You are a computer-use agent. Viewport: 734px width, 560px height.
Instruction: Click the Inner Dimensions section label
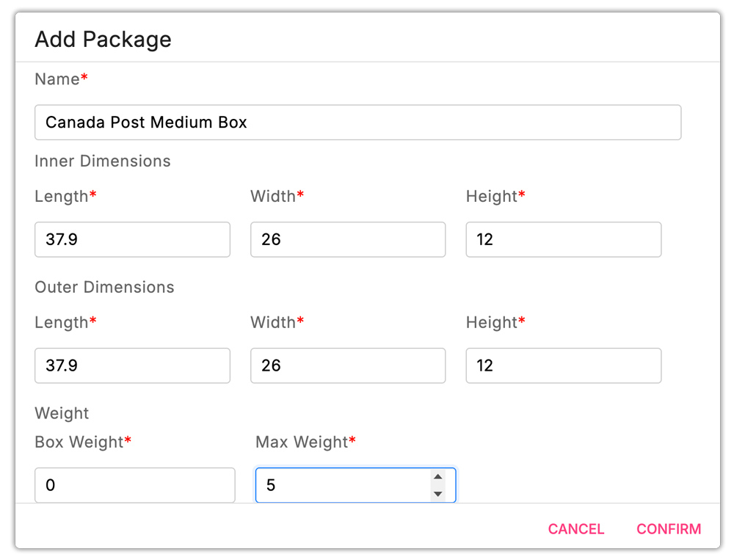[x=103, y=161]
